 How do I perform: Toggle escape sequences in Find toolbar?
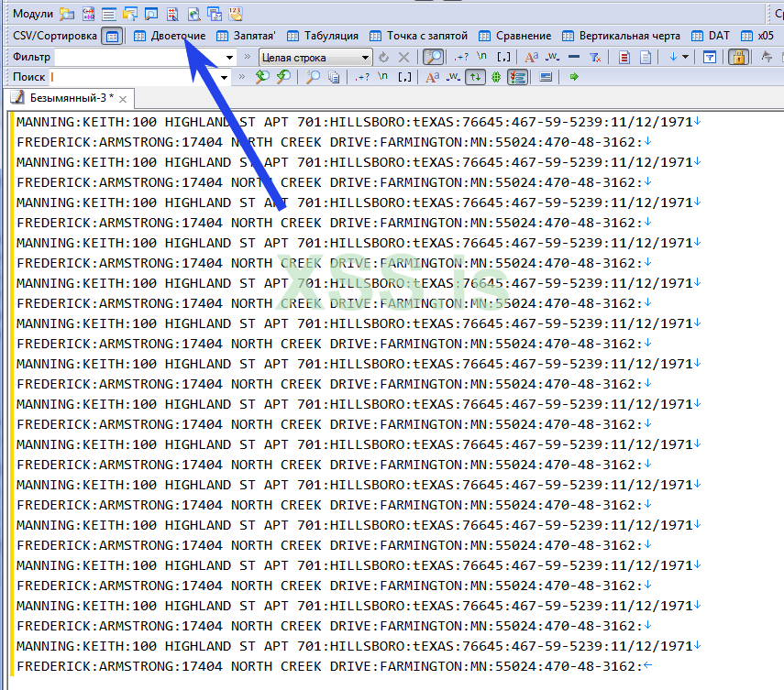click(382, 75)
